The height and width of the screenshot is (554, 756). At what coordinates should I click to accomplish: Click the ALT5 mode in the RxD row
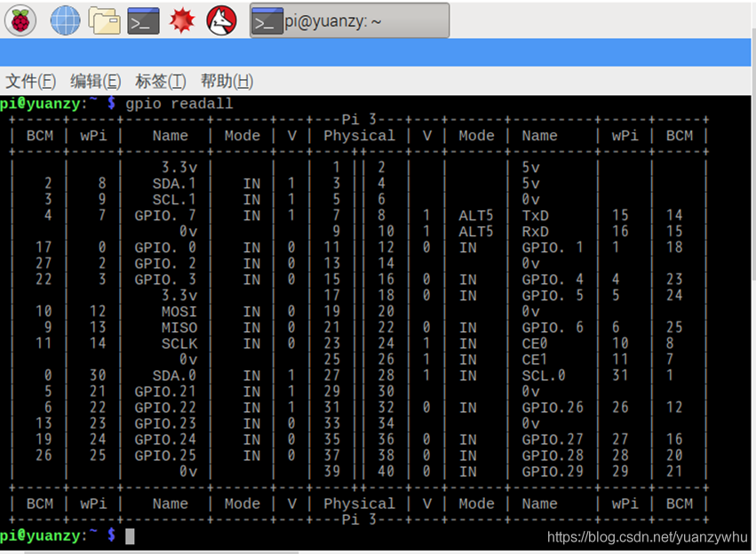[x=476, y=232]
